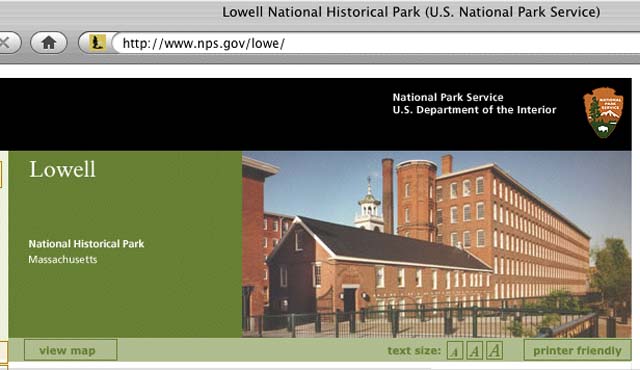Image resolution: width=640 pixels, height=370 pixels.
Task: Click the text size label
Action: (x=414, y=351)
